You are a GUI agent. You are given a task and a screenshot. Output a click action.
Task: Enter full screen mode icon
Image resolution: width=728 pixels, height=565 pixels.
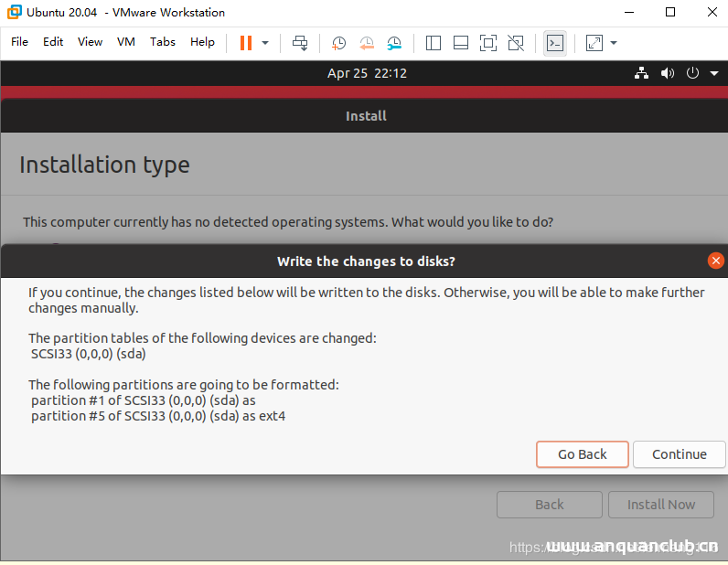(x=488, y=43)
